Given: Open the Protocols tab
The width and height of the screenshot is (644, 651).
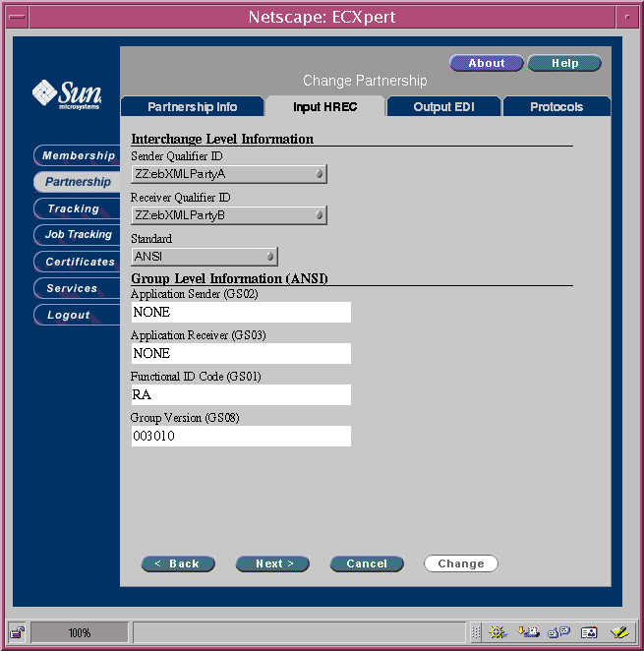Looking at the screenshot, I should click(x=556, y=107).
